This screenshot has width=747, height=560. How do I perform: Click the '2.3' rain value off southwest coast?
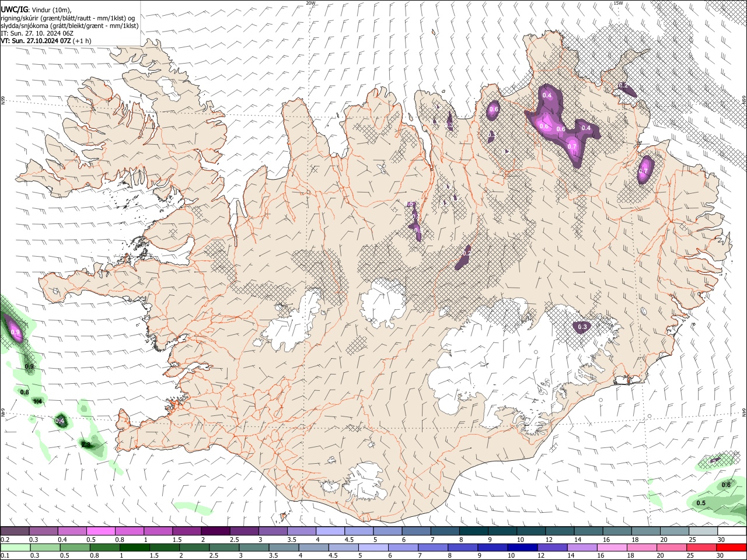(x=86, y=444)
